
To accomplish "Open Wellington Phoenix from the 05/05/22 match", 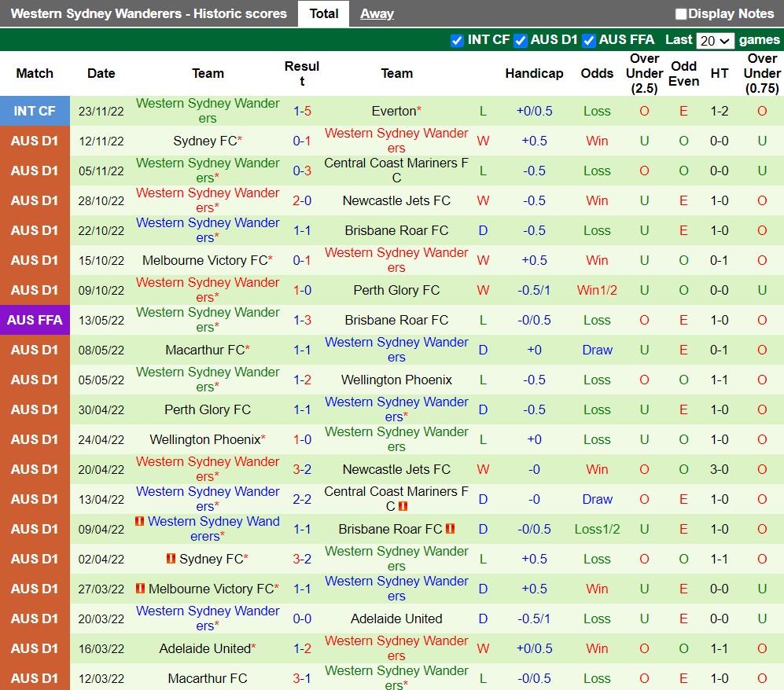I will (396, 380).
